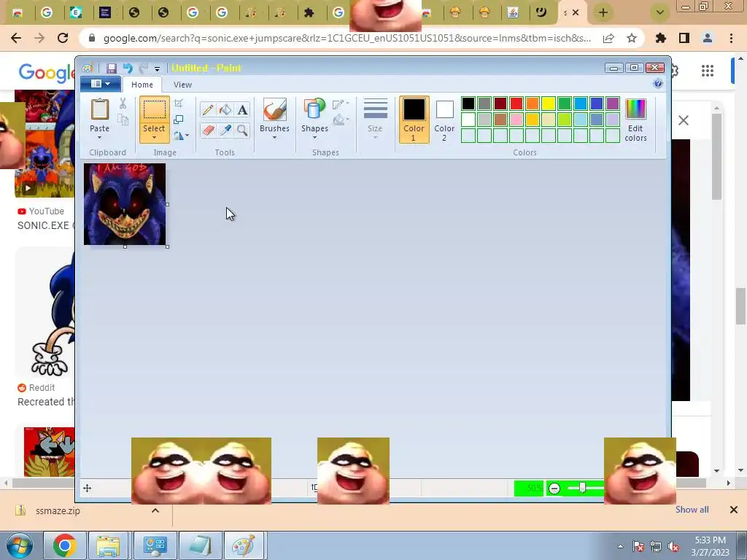Click Chrome's Extensions puzzle icon
Image resolution: width=747 pixels, height=560 pixels.
click(660, 38)
